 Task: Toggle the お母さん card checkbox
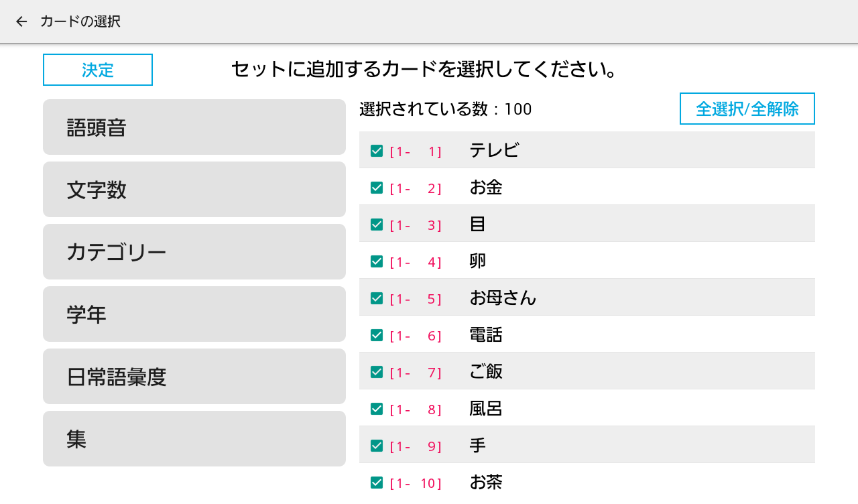377,298
